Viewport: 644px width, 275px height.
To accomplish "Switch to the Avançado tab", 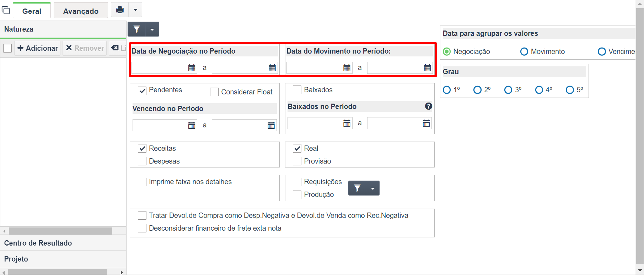I will (x=81, y=11).
